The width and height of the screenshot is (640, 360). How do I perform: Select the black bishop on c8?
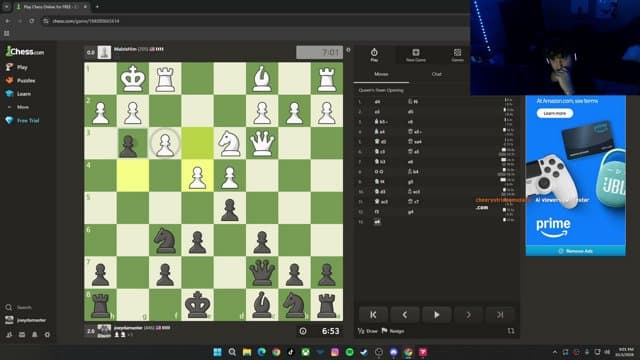tap(262, 305)
